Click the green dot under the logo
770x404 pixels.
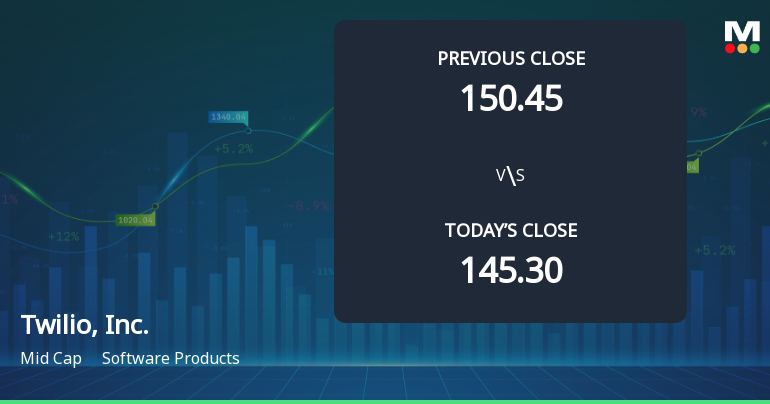(753, 47)
